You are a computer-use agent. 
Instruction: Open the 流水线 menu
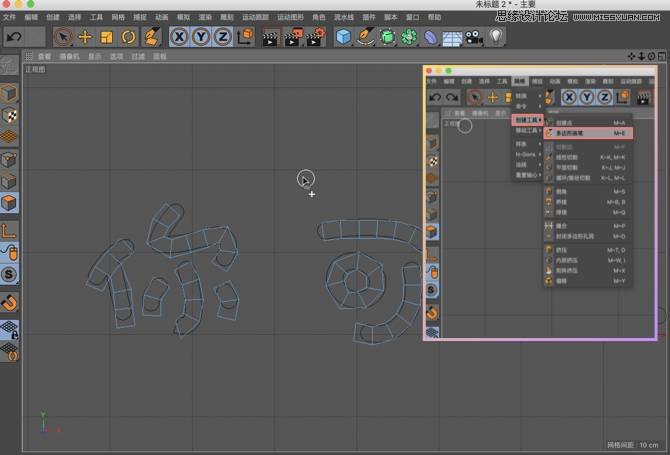[344, 17]
